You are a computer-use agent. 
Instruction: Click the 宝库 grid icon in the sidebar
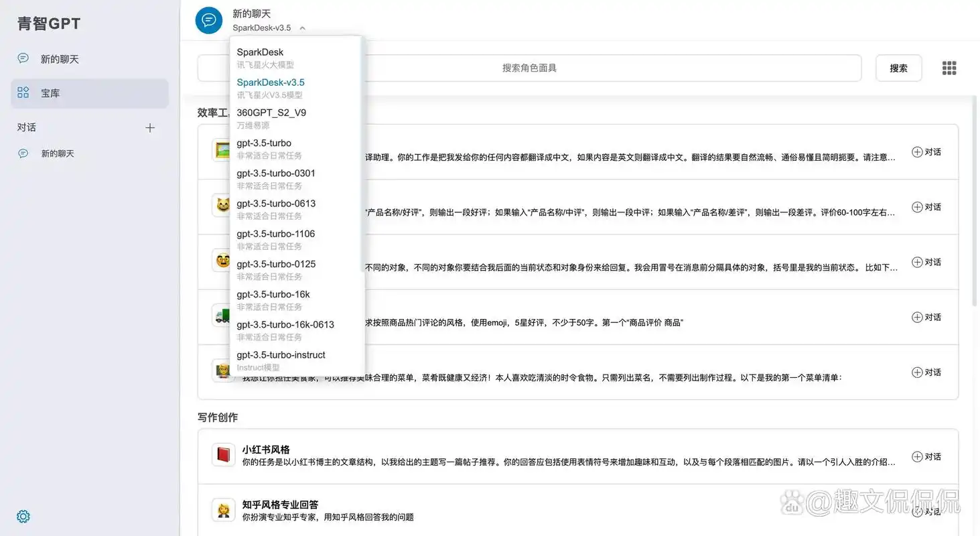click(23, 92)
